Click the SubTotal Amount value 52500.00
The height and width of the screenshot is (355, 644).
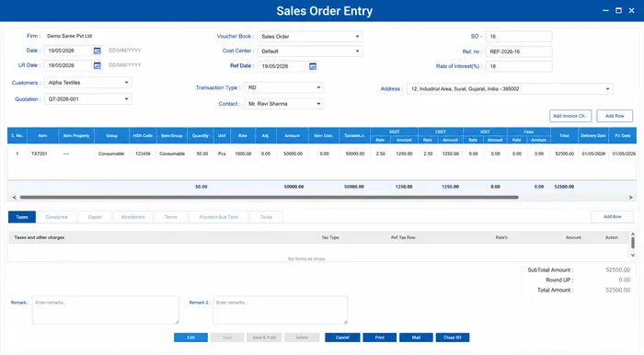[x=617, y=270]
